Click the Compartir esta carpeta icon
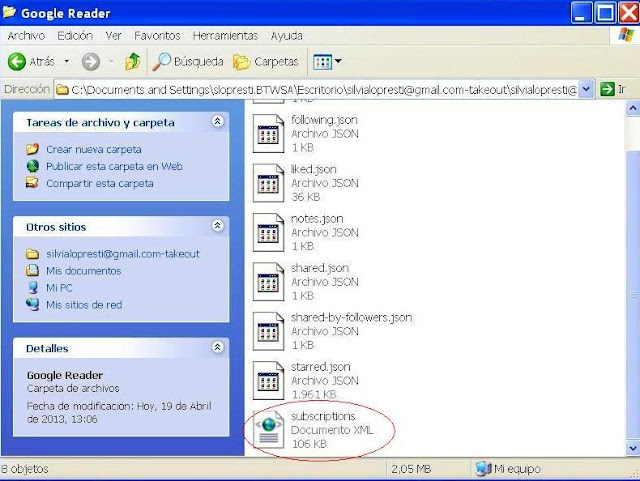The image size is (640, 481). click(x=32, y=183)
